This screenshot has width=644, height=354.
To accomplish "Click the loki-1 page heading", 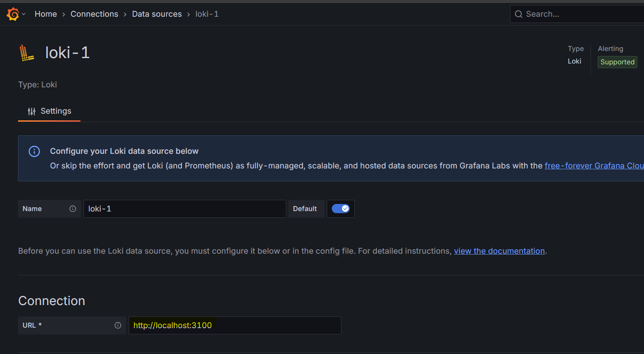I will pos(67,53).
